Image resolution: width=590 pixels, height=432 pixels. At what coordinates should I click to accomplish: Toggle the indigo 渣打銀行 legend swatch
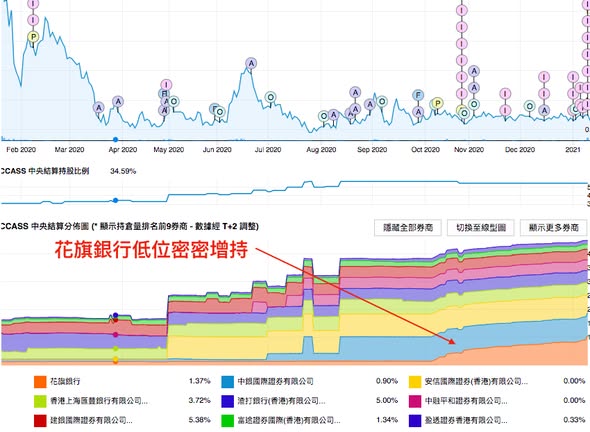pos(228,401)
